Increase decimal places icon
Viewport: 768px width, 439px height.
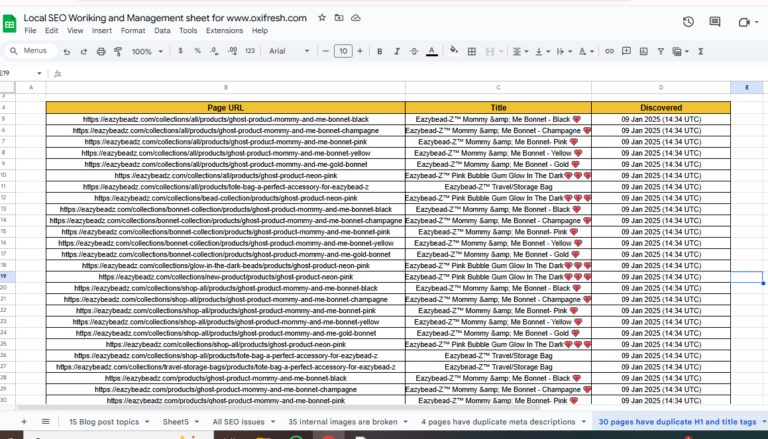[x=233, y=51]
